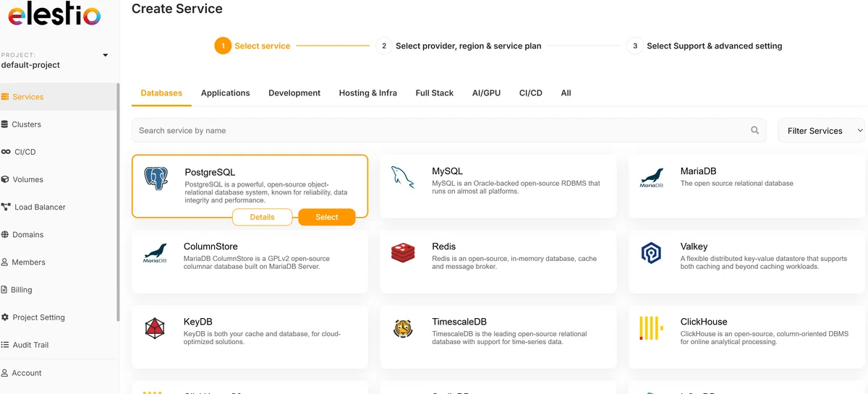This screenshot has width=868, height=394.
Task: Click the TimescaleDB card title
Action: tap(459, 322)
